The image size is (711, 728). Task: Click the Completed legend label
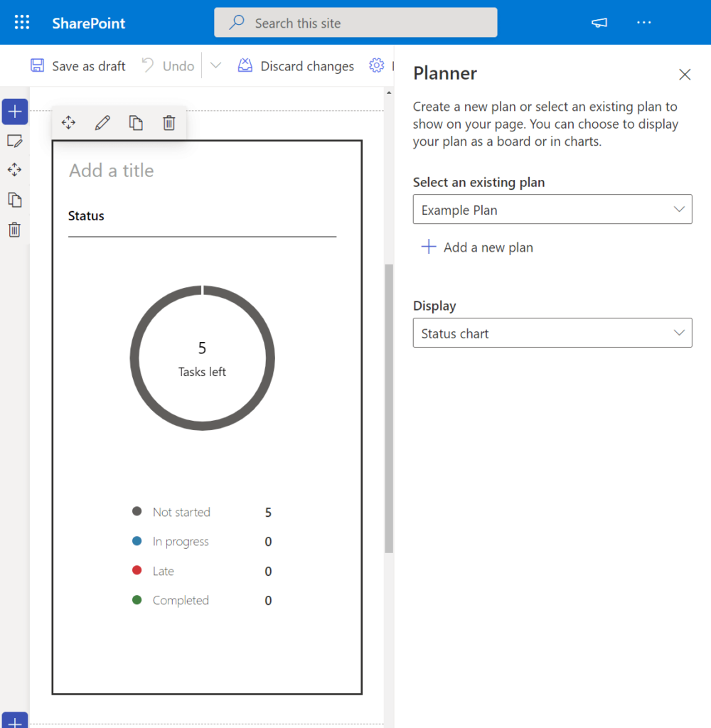pos(181,600)
